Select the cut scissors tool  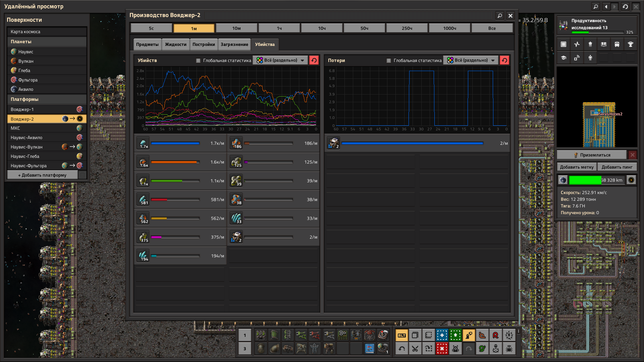click(415, 349)
